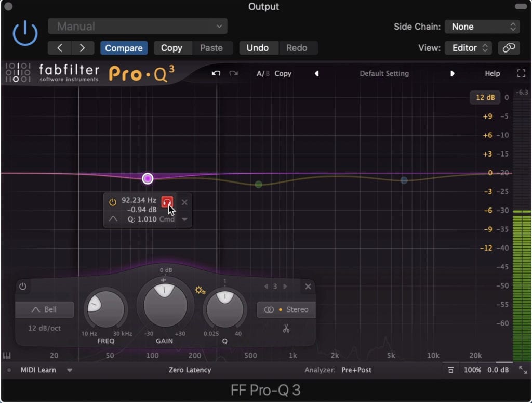This screenshot has width=532, height=403.
Task: Click the bell shape icon in popup
Action: click(x=113, y=219)
